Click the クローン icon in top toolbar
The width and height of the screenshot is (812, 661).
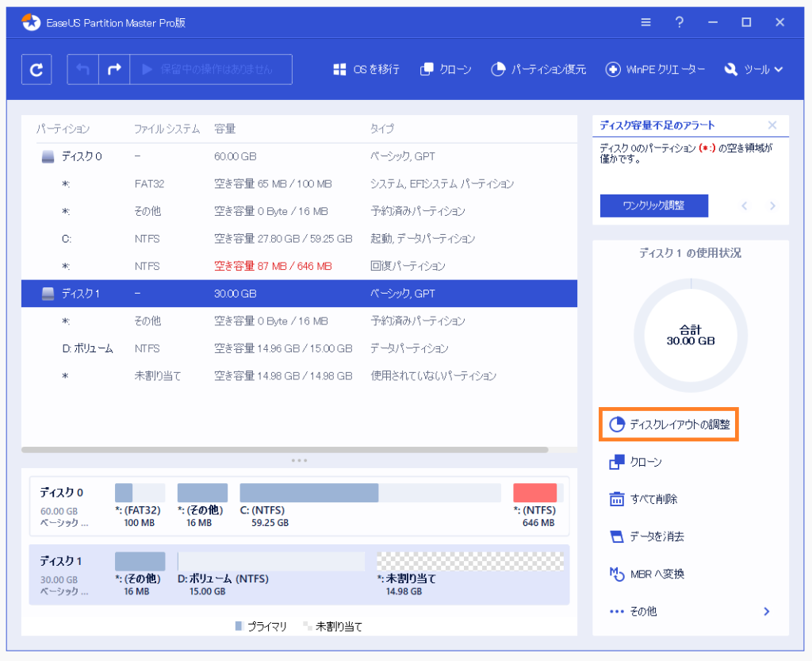(427, 69)
